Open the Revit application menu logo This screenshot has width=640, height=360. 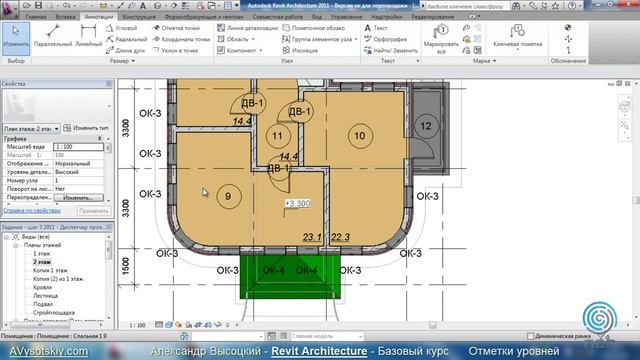(x=8, y=8)
